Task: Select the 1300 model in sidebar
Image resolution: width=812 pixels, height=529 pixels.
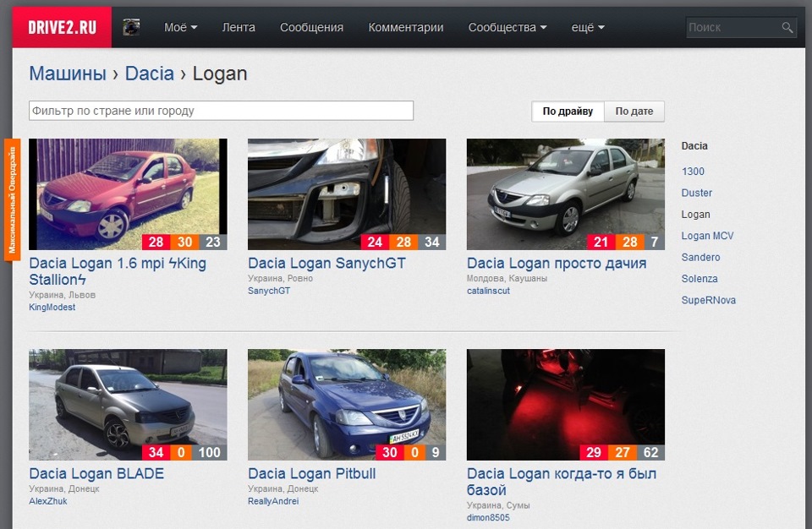Action: tap(693, 172)
